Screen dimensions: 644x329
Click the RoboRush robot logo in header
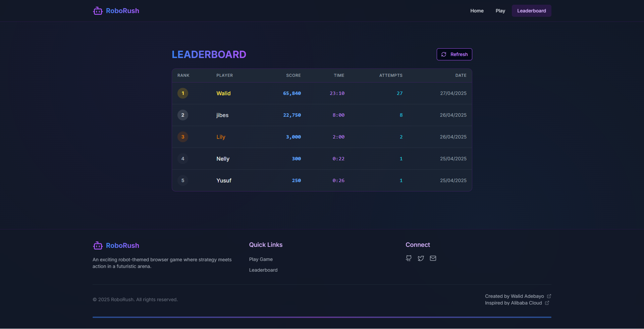click(x=98, y=11)
